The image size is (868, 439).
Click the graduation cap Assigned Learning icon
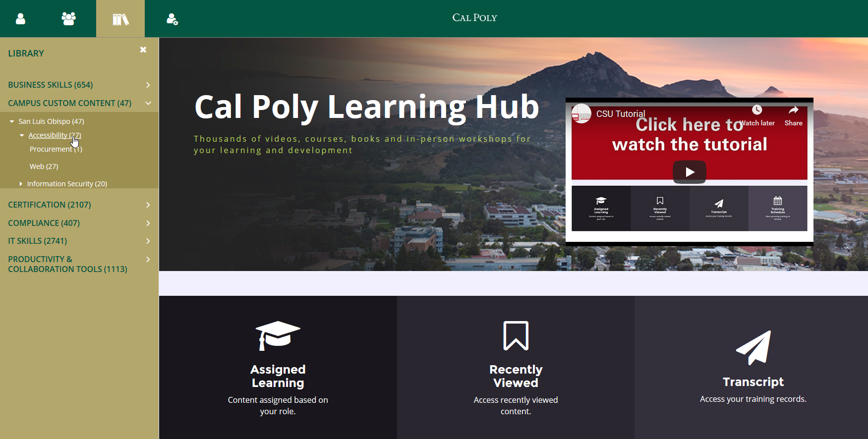coord(278,335)
